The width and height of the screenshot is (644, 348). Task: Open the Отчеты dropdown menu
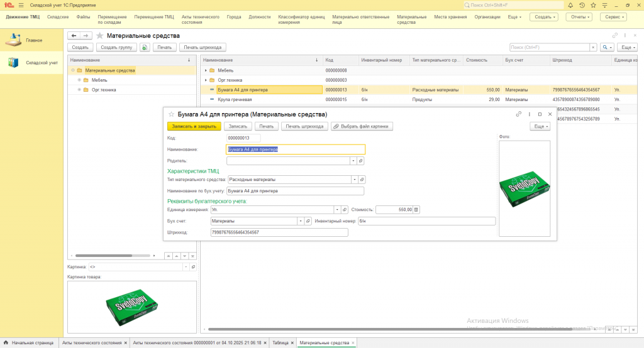[579, 17]
